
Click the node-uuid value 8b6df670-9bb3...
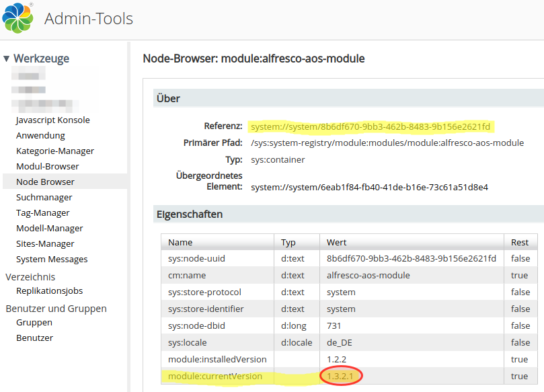pyautogui.click(x=411, y=258)
